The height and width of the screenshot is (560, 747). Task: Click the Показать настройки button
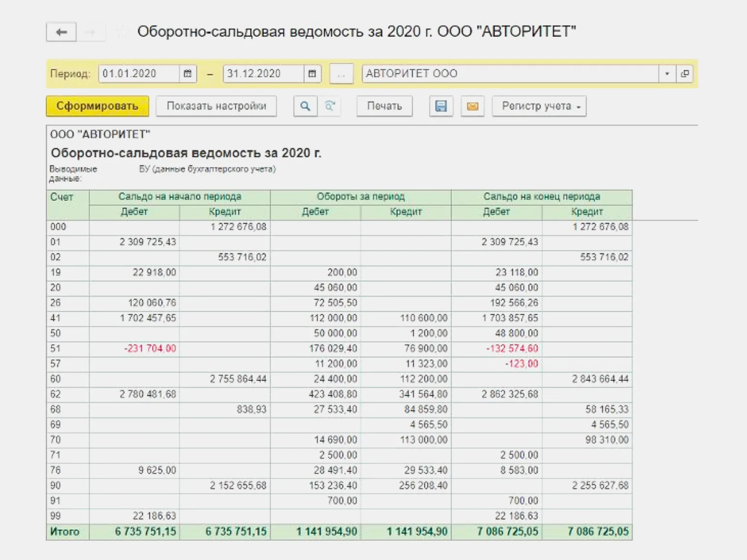[x=216, y=106]
